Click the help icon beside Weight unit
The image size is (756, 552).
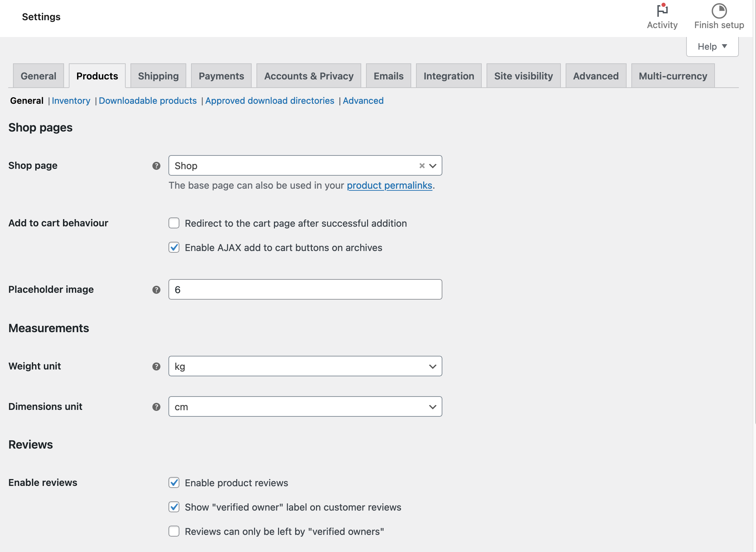[156, 366]
